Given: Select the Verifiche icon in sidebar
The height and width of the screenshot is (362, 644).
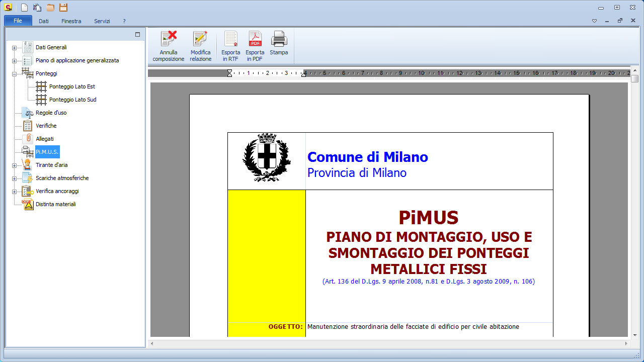Looking at the screenshot, I should (x=27, y=126).
